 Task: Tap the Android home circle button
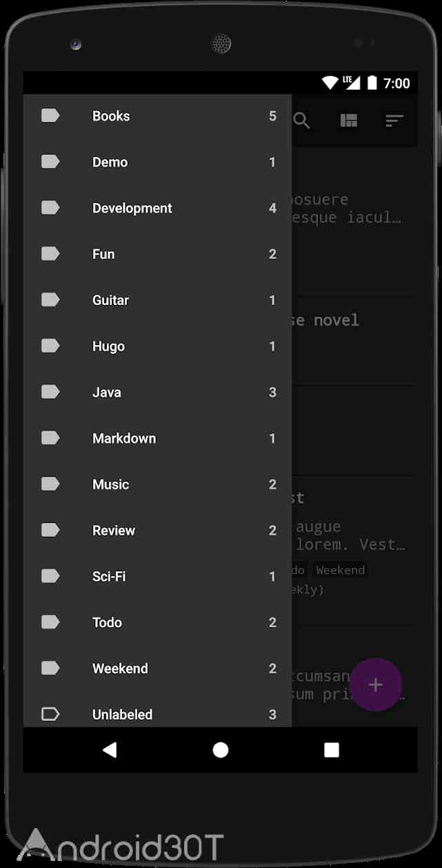221,750
